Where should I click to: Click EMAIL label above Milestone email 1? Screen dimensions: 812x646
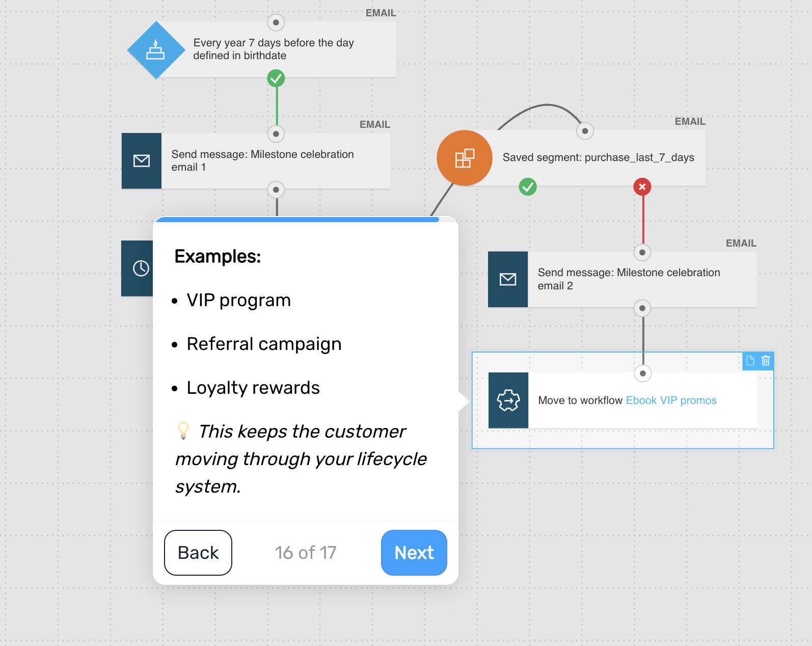click(374, 125)
